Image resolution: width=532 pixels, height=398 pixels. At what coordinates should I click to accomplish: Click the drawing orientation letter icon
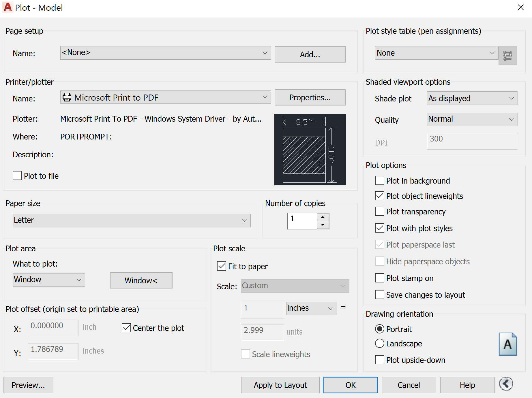pos(508,344)
